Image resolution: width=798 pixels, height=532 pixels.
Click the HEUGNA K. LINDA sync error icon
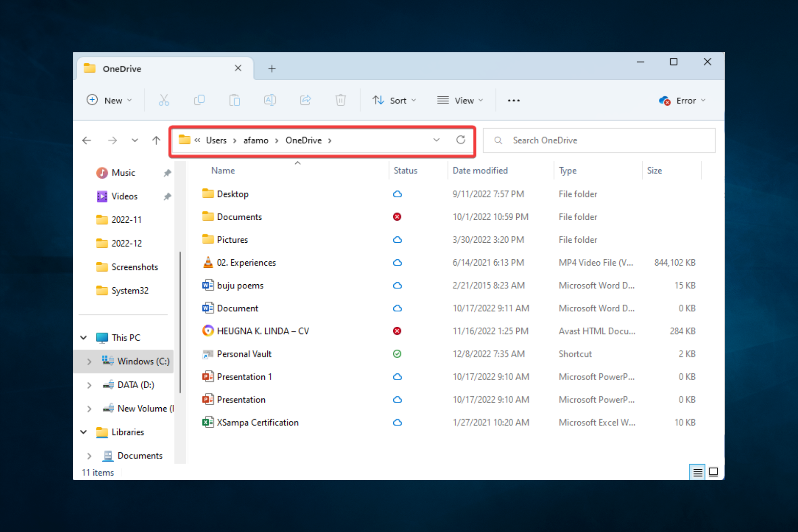[397, 331]
